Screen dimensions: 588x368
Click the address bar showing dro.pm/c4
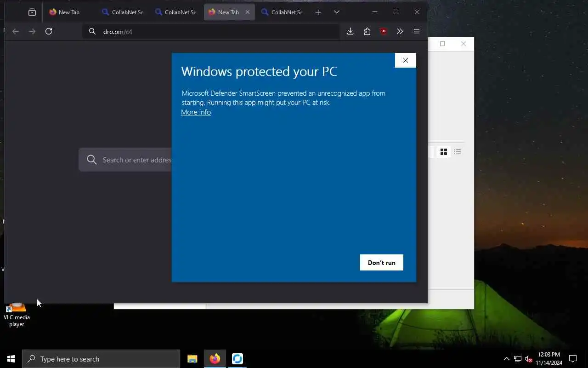[x=211, y=32]
